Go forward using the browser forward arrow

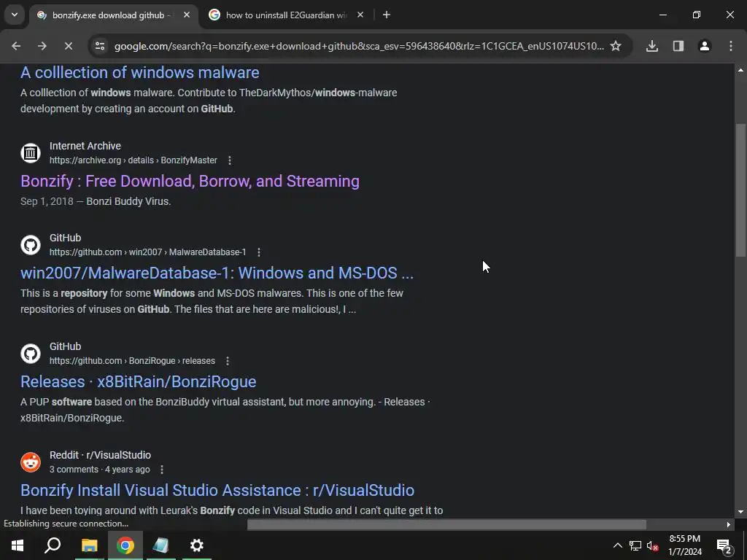(42, 46)
